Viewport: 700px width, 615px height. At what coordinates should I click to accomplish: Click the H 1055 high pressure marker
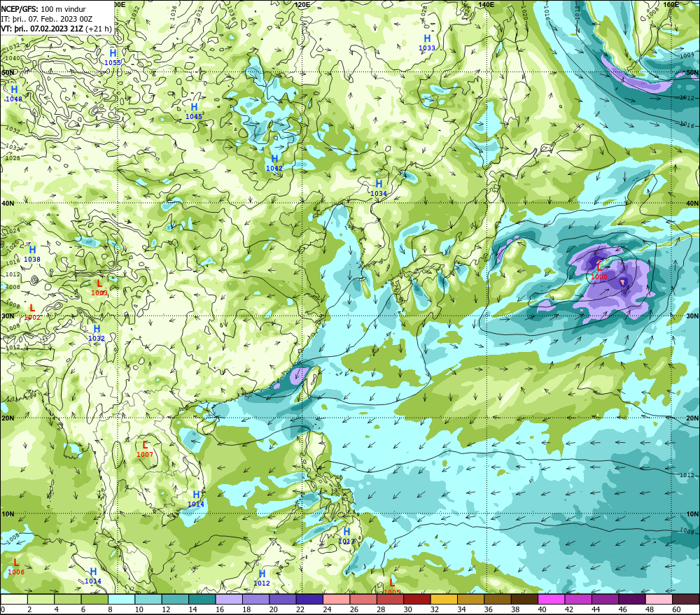(113, 57)
